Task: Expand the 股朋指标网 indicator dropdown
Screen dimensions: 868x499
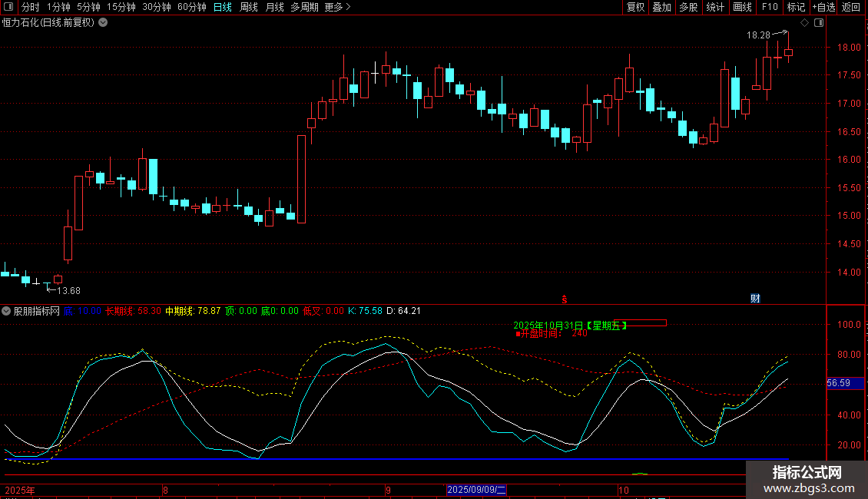Action: 7,311
